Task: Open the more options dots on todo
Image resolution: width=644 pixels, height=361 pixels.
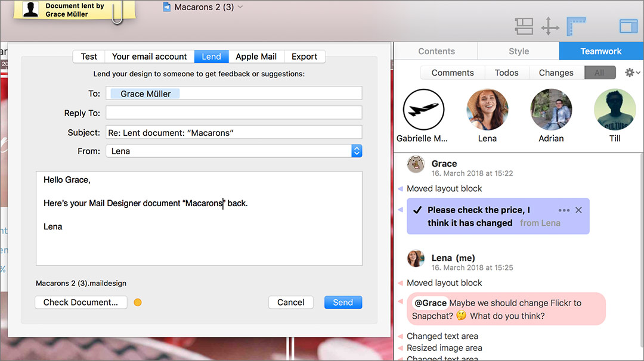Action: pos(564,210)
